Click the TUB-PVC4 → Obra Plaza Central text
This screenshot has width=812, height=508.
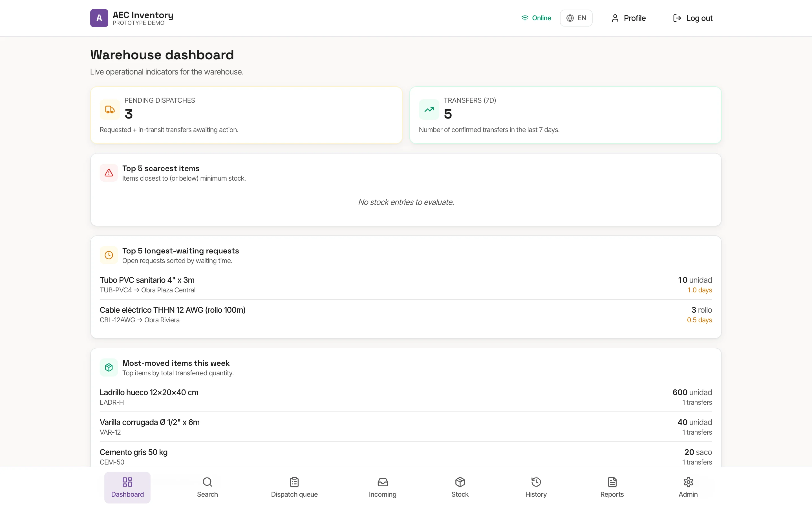point(147,290)
